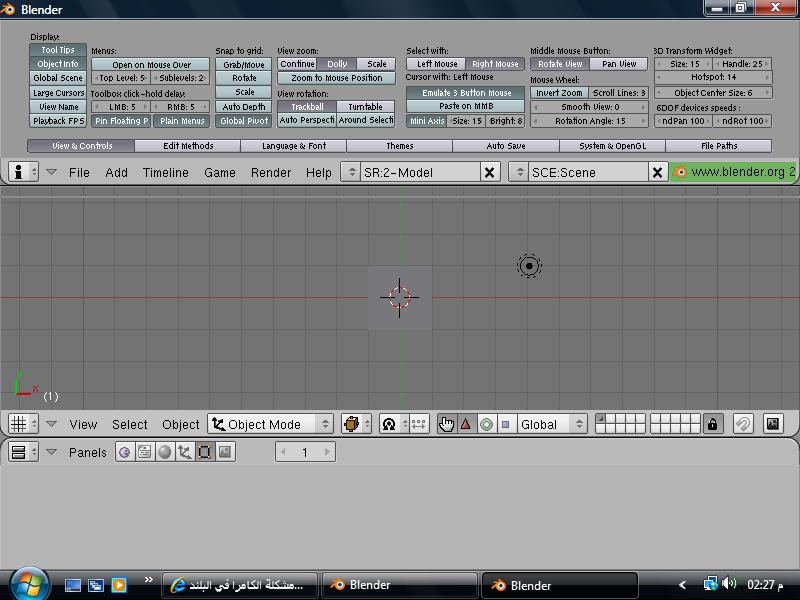Select the first layer button in left grid

click(601, 419)
